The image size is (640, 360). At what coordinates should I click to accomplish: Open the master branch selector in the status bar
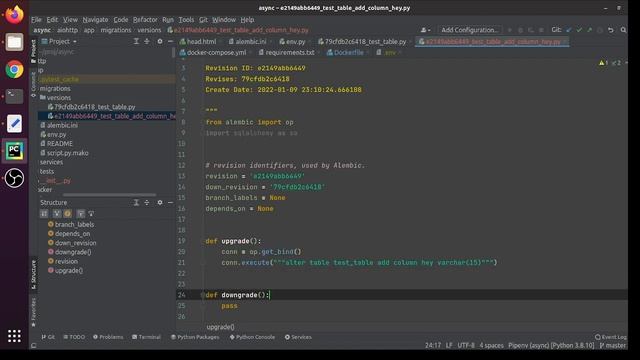click(612, 345)
